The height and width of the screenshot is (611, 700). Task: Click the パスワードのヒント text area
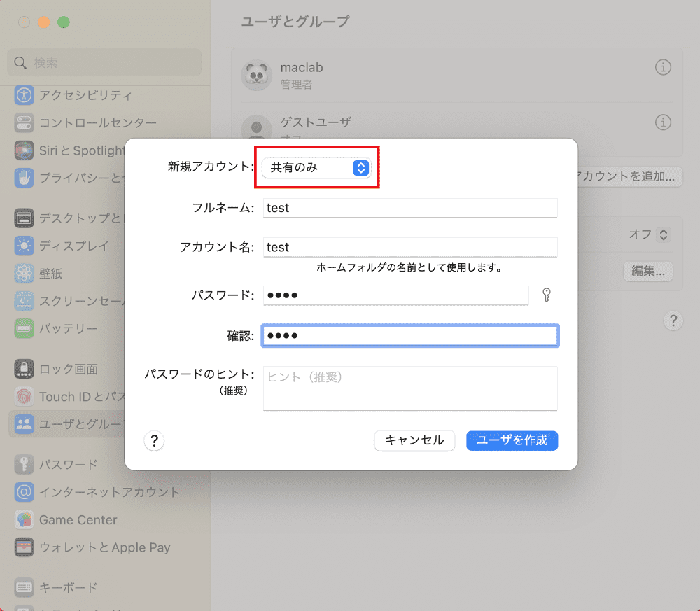[410, 388]
